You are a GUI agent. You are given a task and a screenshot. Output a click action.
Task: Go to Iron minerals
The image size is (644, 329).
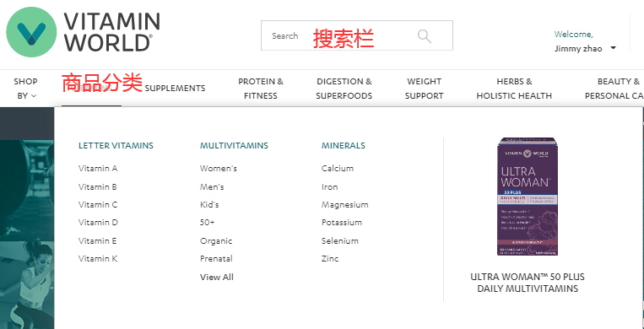tap(330, 187)
